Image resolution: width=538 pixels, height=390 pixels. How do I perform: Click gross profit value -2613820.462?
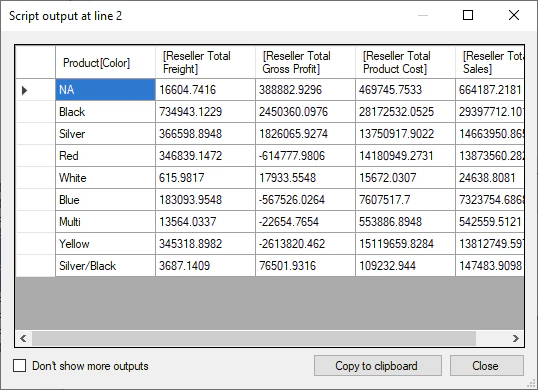pos(305,244)
